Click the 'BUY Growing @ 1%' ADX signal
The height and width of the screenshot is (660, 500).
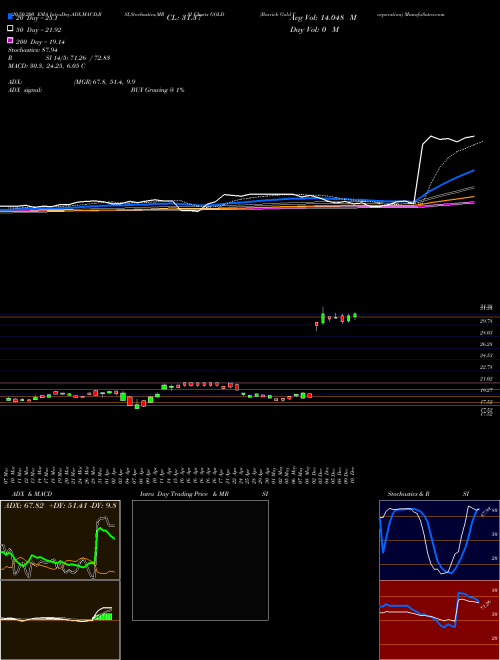[x=157, y=90]
